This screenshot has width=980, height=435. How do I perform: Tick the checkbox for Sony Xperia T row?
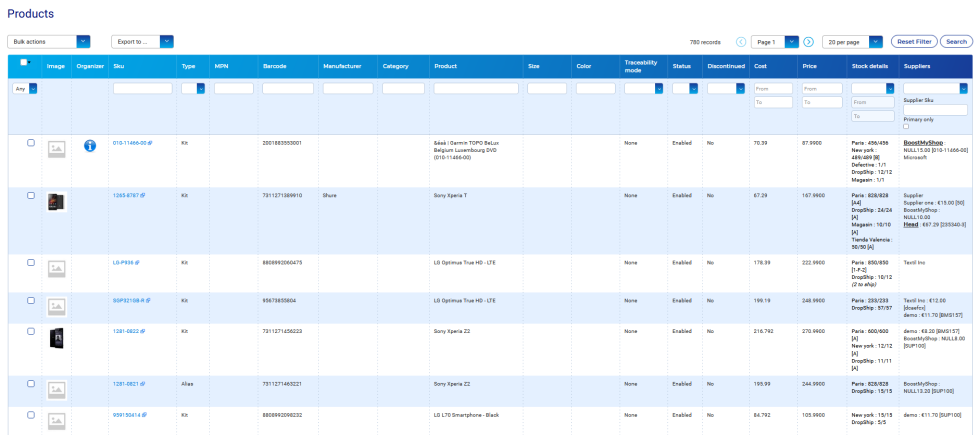[31, 195]
